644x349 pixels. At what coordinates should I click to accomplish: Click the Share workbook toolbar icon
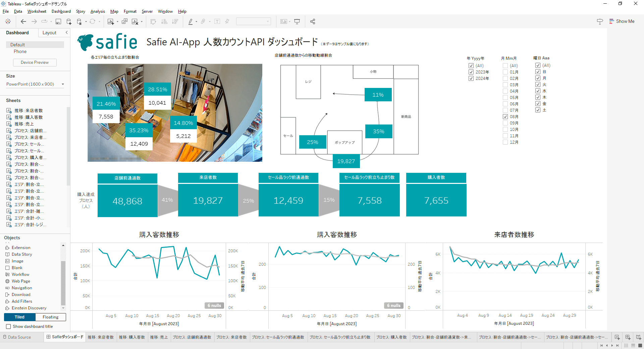point(312,21)
